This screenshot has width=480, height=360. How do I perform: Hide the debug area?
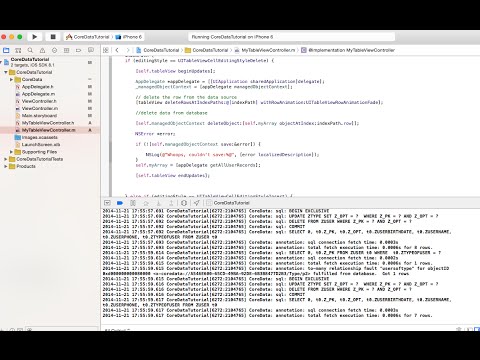point(107,203)
